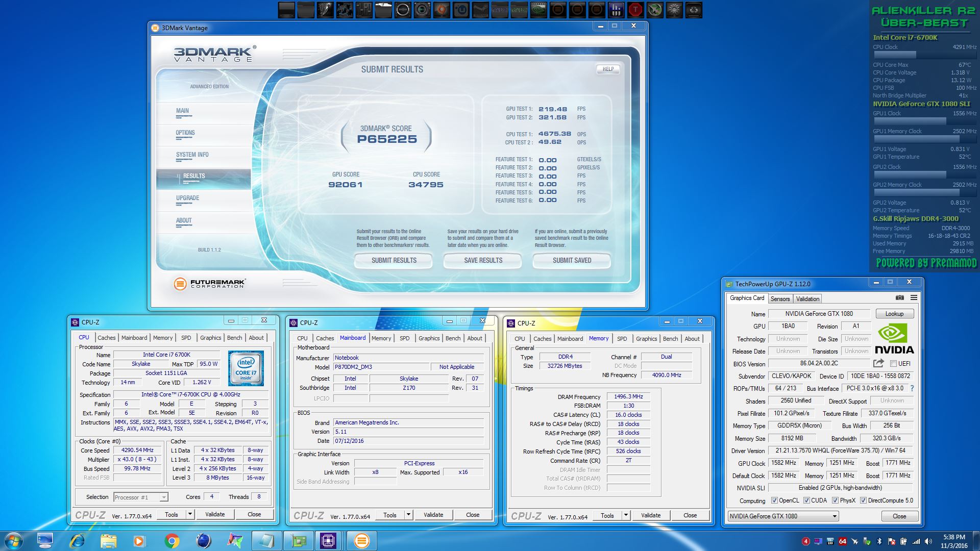Click the Bluetooth icon in the system tray
The height and width of the screenshot is (551, 980).
879,541
